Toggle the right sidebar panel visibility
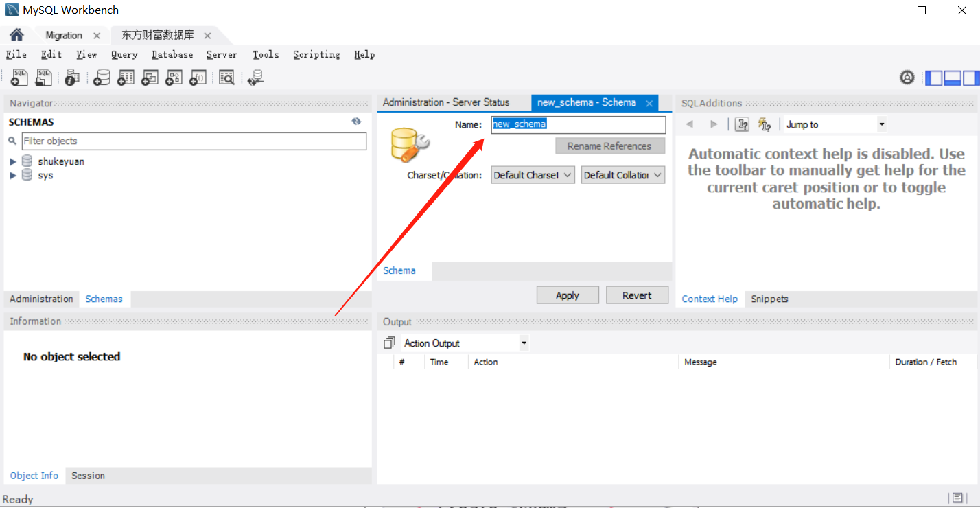Image resolution: width=980 pixels, height=508 pixels. pos(970,78)
